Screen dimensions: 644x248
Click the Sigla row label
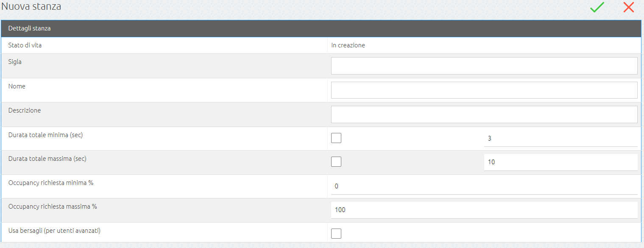pyautogui.click(x=15, y=62)
